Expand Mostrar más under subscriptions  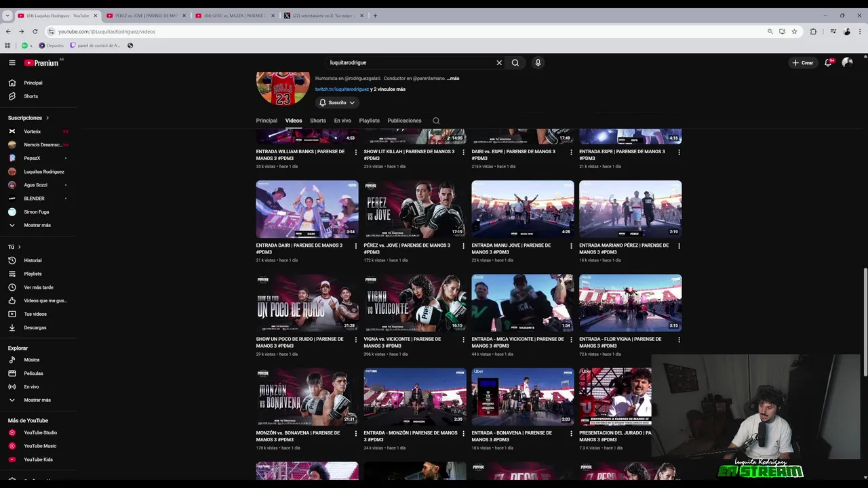click(37, 225)
